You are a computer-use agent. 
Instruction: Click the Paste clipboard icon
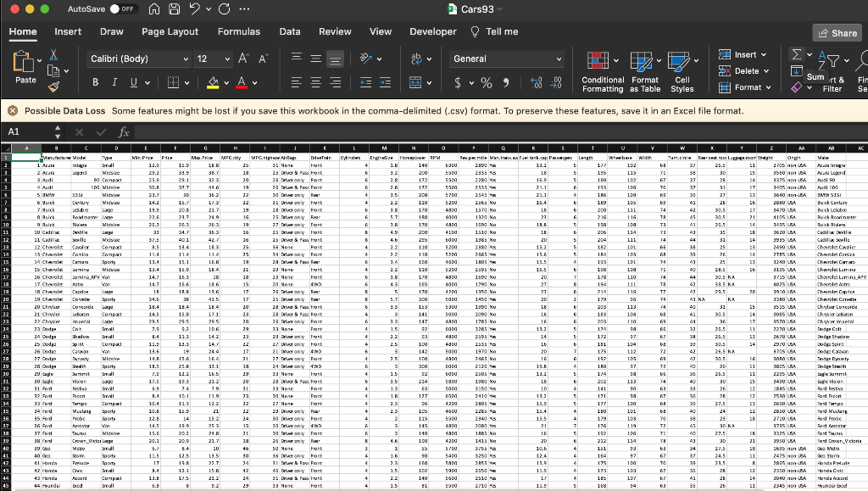23,61
